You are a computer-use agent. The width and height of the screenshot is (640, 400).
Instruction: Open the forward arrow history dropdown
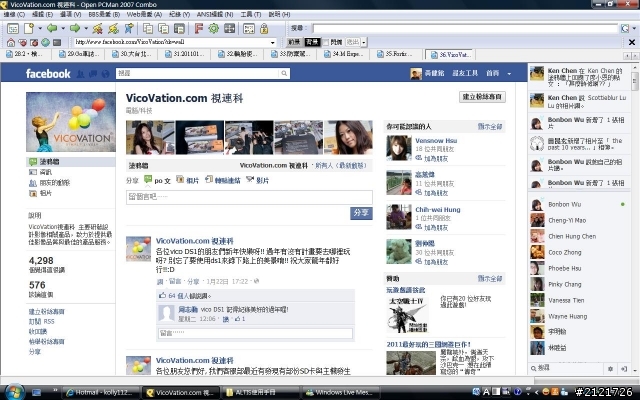86,29
